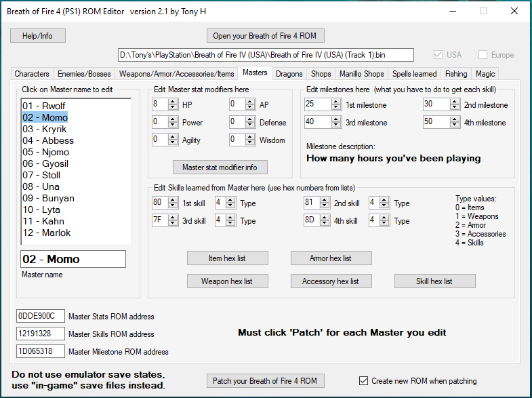Click the Master Stats ROM address field
Screen dimensions: 532x398
(x=41, y=316)
